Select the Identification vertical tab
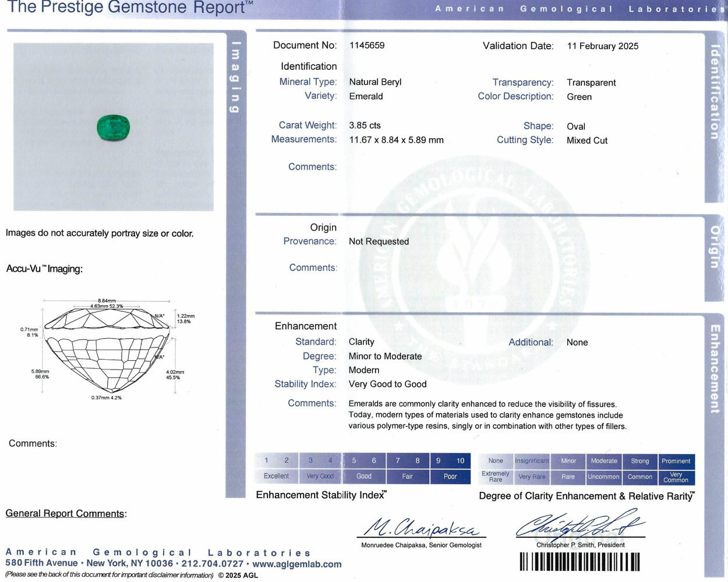This screenshot has width=728, height=582. point(715,93)
